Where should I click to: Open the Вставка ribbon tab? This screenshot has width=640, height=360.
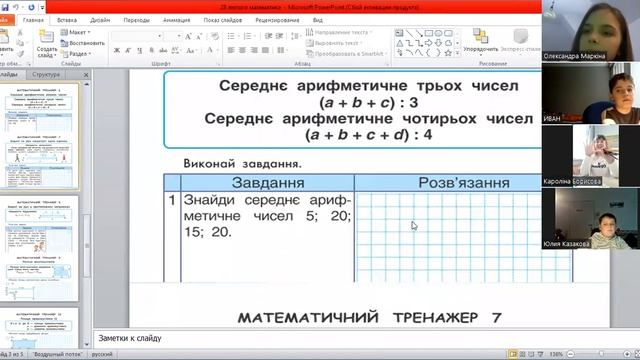point(67,20)
